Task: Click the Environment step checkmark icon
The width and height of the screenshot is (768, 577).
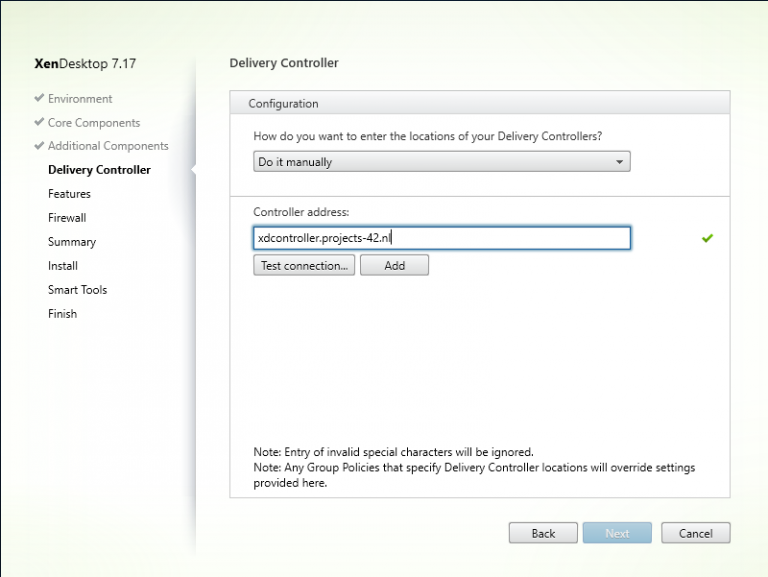Action: (x=39, y=99)
